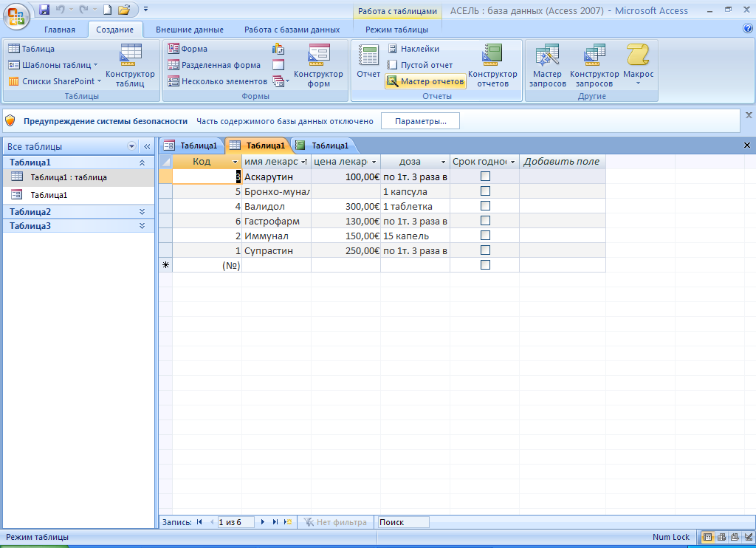Close the security warning bar
756x548 pixels.
click(x=749, y=114)
